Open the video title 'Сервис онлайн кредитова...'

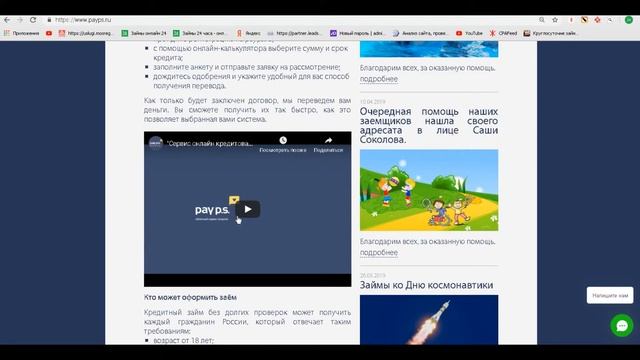coord(210,143)
